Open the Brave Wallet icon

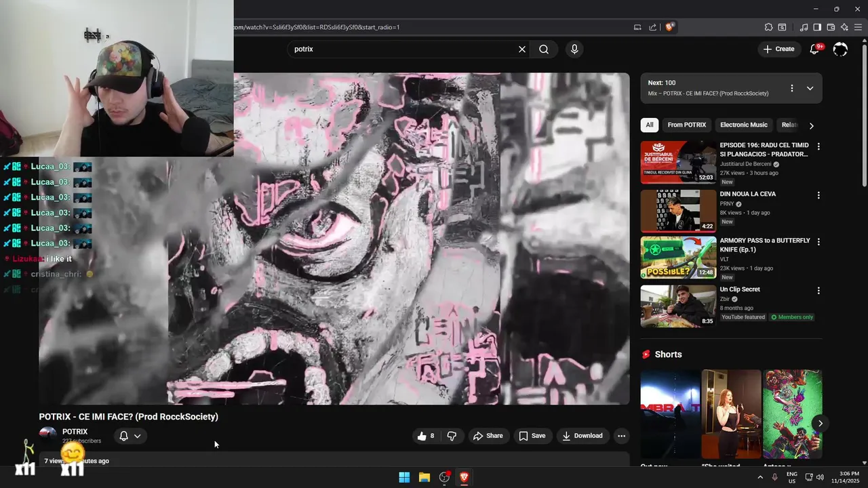pos(831,27)
